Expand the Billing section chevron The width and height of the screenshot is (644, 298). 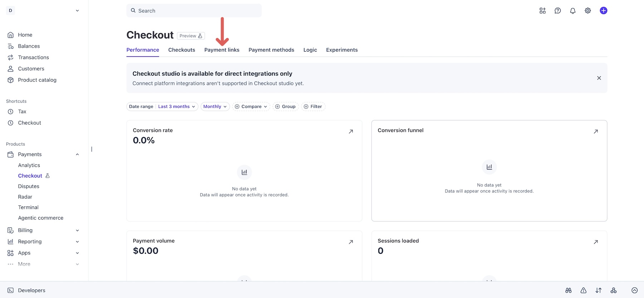tap(77, 230)
